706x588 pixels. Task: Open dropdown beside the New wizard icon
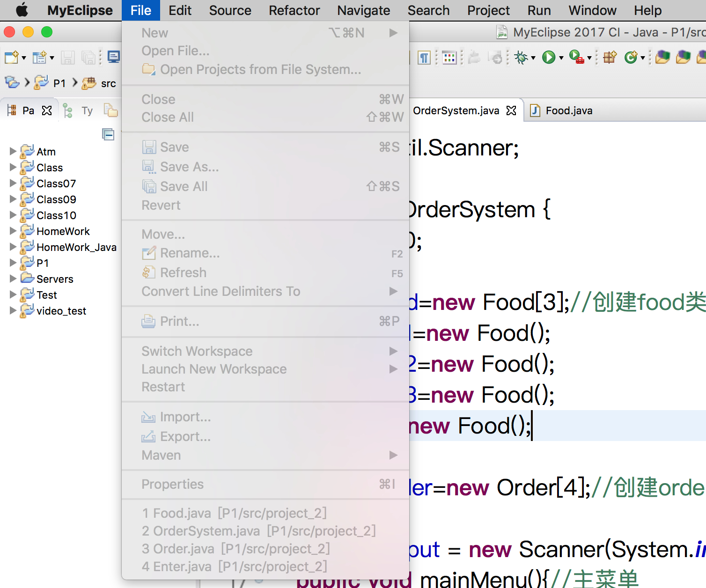pyautogui.click(x=24, y=58)
